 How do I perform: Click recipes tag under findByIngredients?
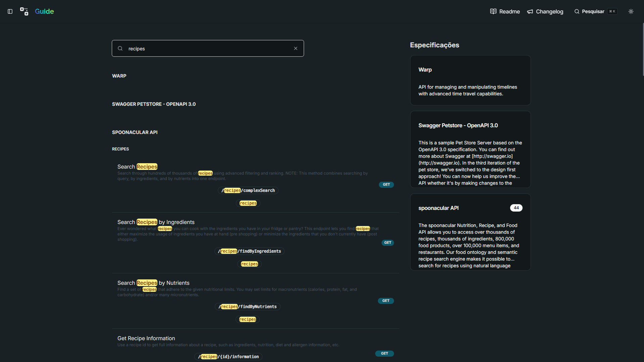pyautogui.click(x=249, y=264)
